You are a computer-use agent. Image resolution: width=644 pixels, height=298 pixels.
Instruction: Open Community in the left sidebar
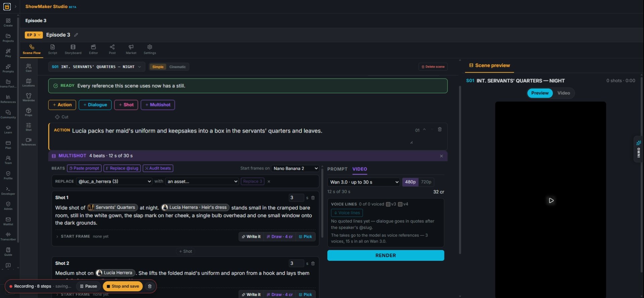[8, 114]
